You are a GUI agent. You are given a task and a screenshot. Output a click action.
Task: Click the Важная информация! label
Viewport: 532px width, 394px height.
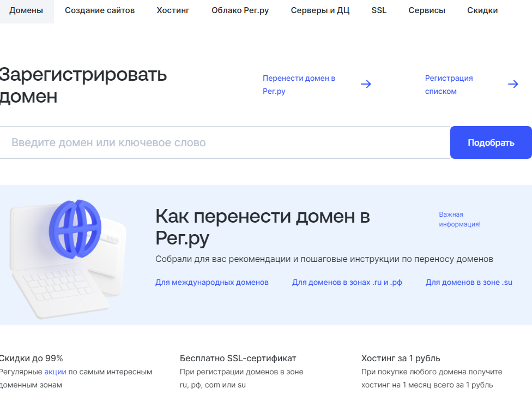pyautogui.click(x=460, y=219)
